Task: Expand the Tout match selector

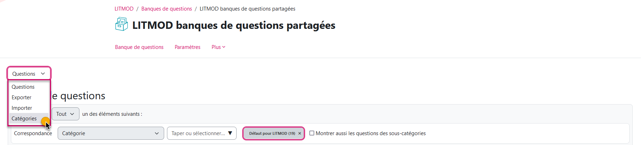Action: [x=65, y=114]
